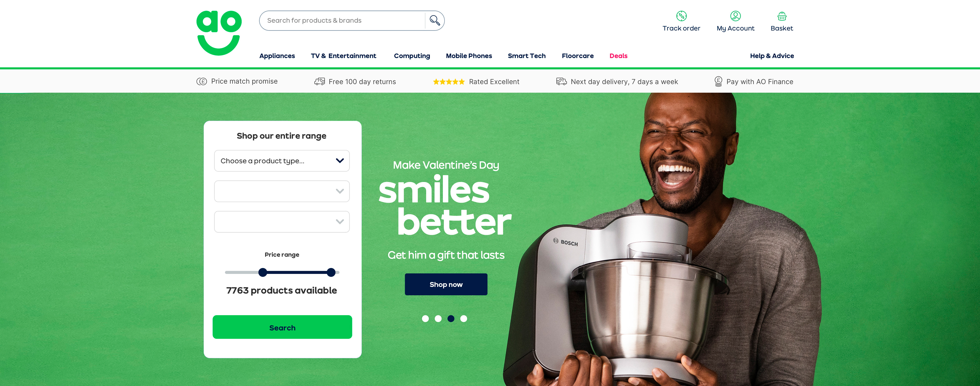Screen dimensions: 980x386
Task: Open the second empty dropdown in the product finder
Action: [281, 191]
